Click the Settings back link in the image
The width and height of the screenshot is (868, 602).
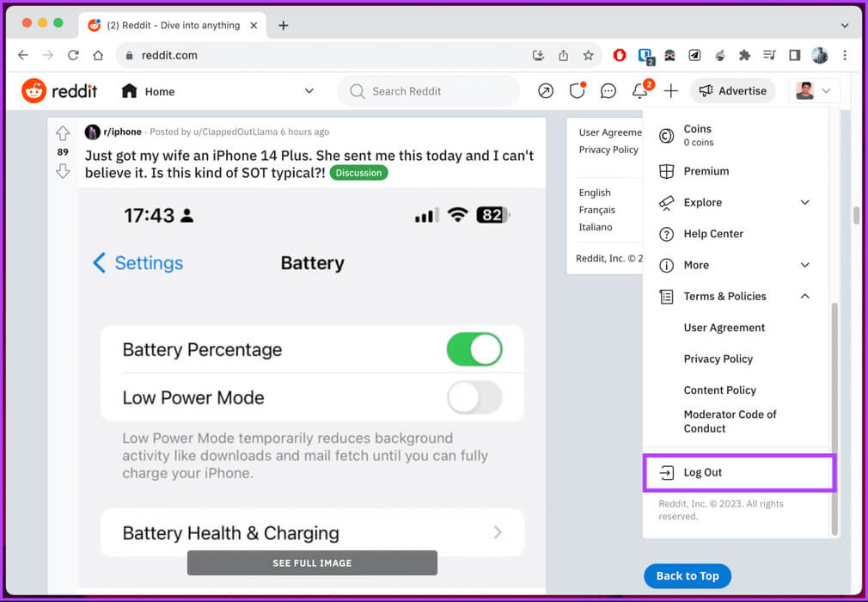click(138, 263)
